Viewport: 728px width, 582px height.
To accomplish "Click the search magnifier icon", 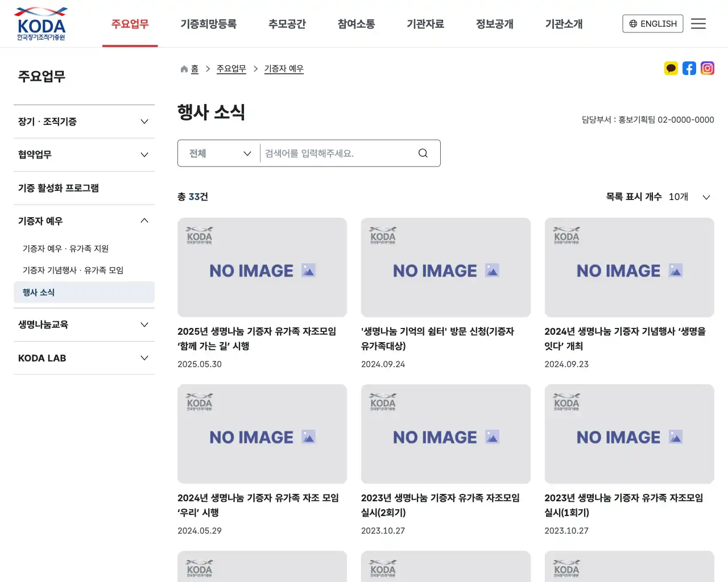I will tap(423, 153).
